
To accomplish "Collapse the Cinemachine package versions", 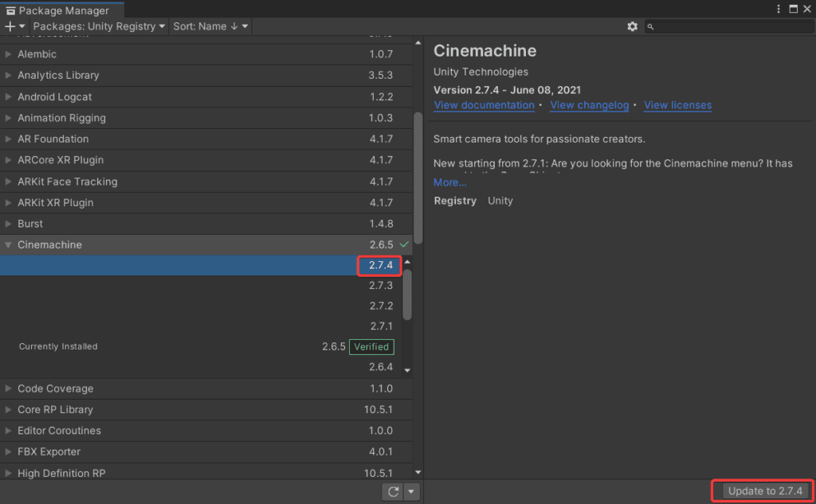I will click(8, 245).
